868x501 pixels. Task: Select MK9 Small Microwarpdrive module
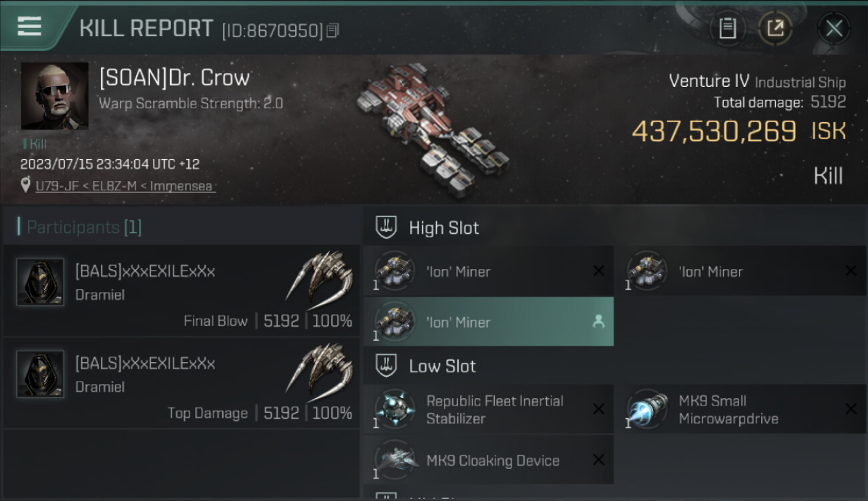[x=740, y=409]
